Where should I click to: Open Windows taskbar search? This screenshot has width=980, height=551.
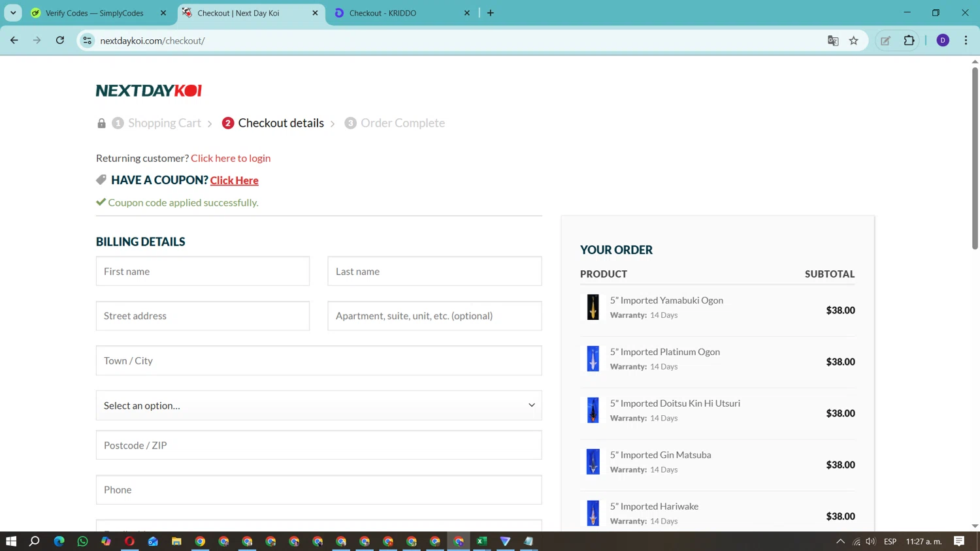tap(35, 541)
